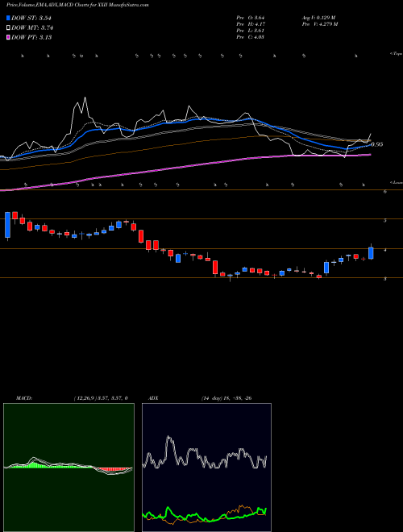Open the dark blue ADX indicator panel

pyautogui.click(x=206, y=468)
